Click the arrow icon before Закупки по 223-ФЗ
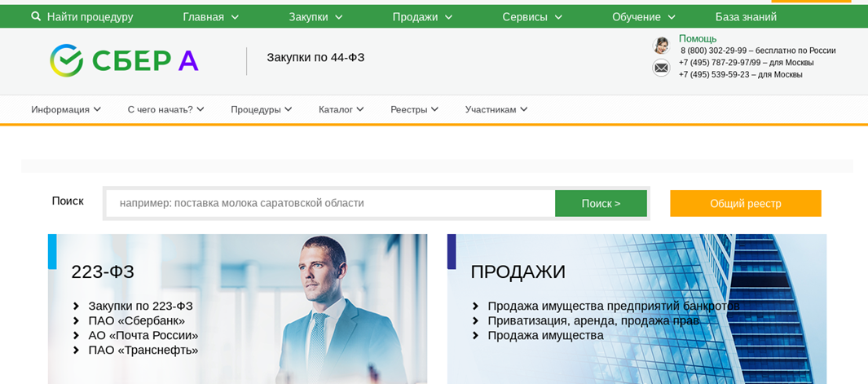Image resolution: width=868 pixels, height=384 pixels. click(x=77, y=306)
